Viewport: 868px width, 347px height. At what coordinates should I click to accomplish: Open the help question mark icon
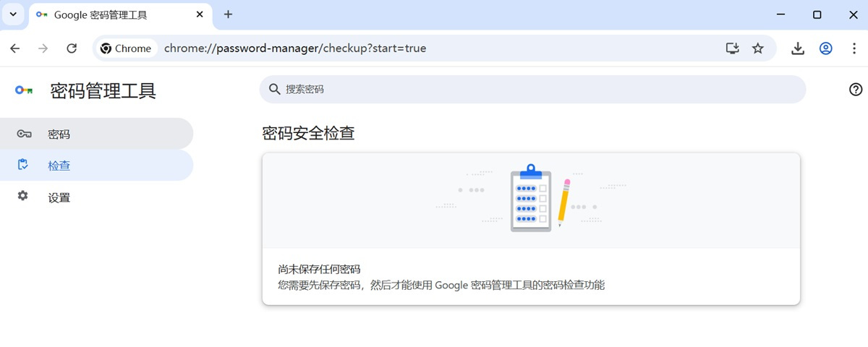click(x=856, y=89)
